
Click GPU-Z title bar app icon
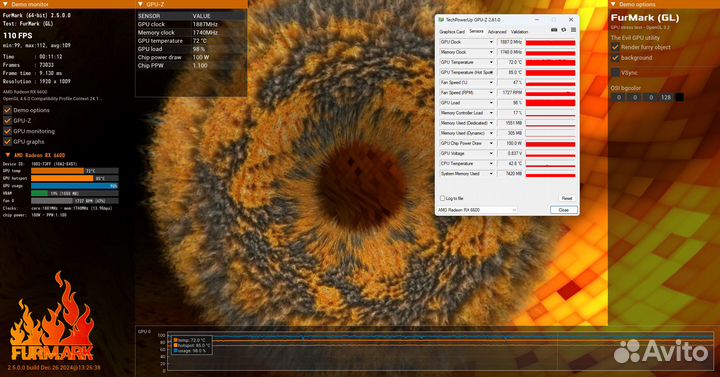coord(441,20)
